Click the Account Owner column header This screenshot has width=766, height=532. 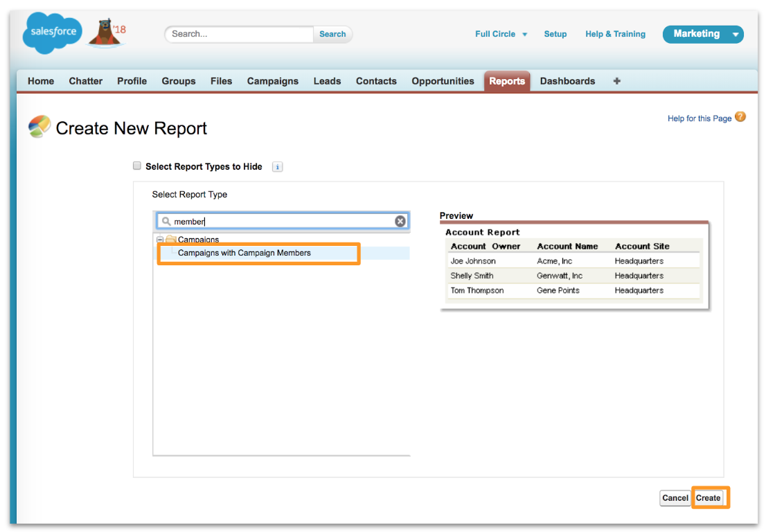485,246
